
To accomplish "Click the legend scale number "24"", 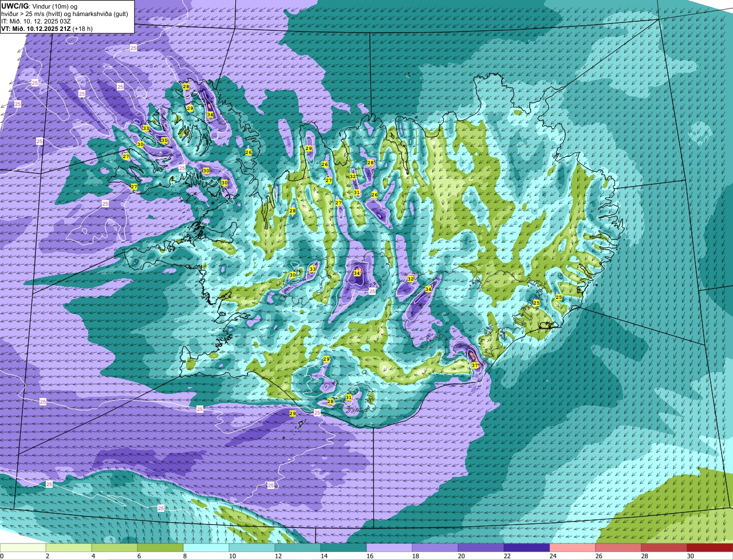I will coord(553,556).
